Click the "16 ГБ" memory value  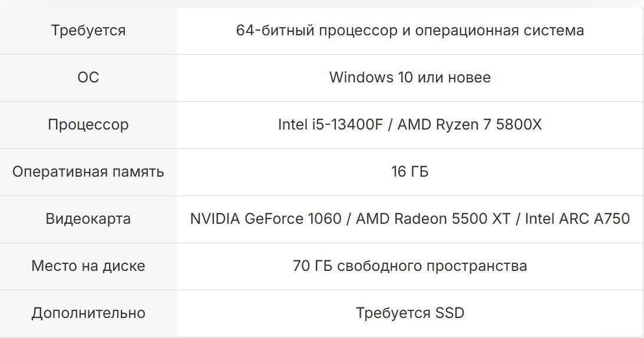410,172
